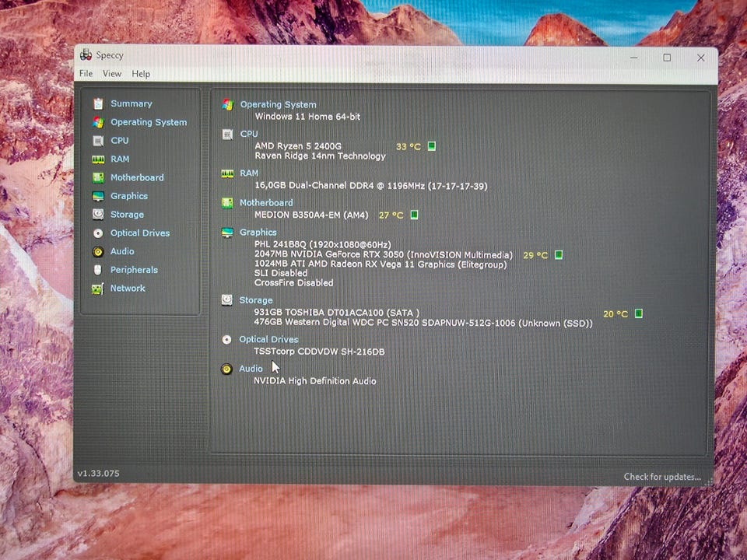
Task: Click the Windows 11 Home 64-bit text
Action: pos(308,117)
